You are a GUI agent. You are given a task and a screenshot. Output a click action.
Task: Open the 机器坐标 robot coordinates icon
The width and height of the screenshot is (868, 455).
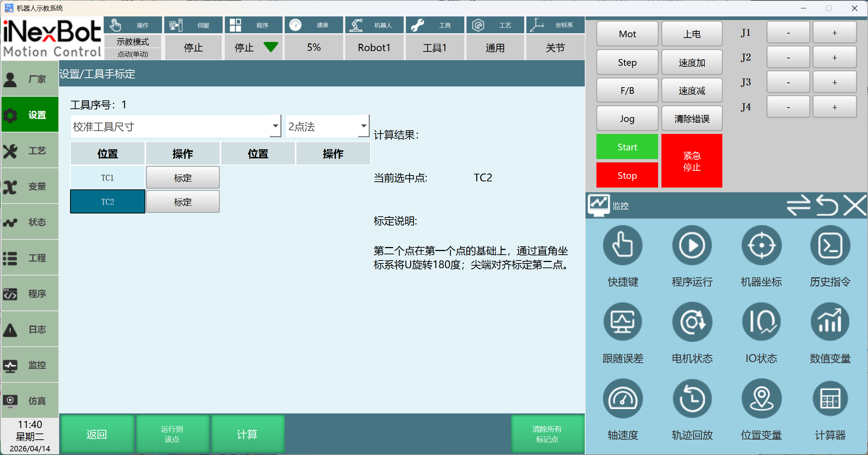click(761, 246)
